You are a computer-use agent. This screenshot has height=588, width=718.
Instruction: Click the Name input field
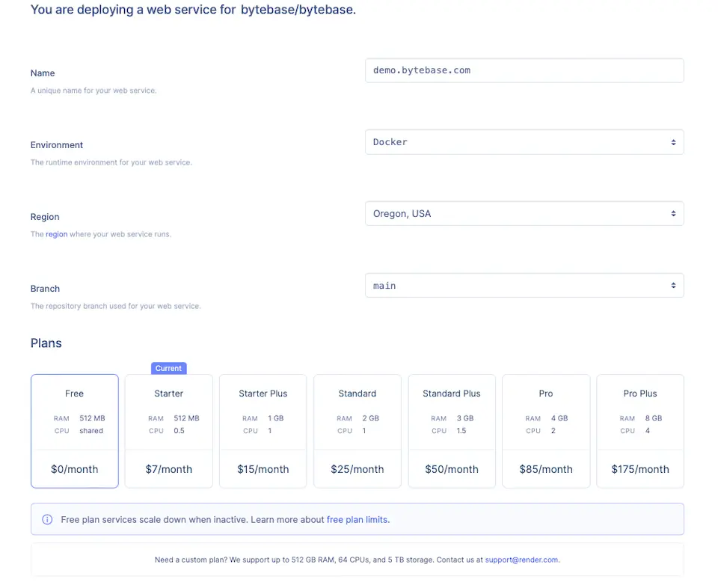click(524, 70)
